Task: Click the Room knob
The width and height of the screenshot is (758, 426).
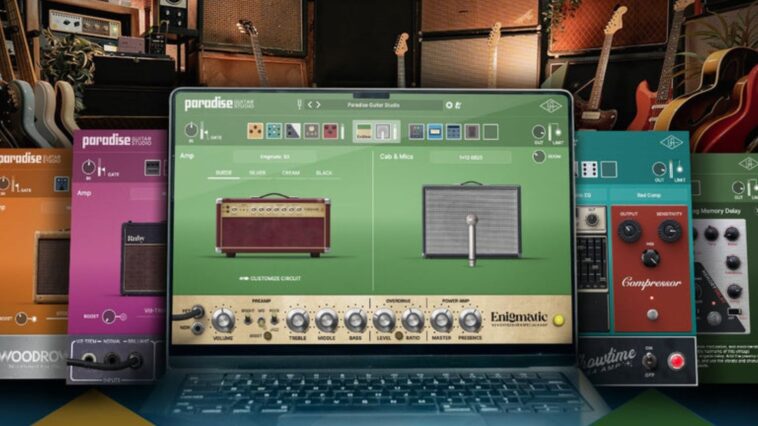Action: click(x=539, y=157)
